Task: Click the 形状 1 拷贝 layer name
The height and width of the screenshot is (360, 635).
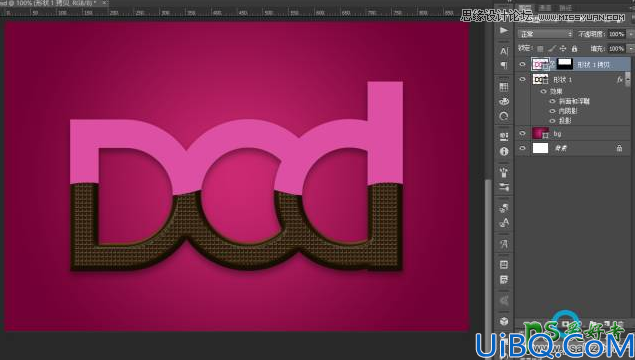Action: [x=593, y=65]
